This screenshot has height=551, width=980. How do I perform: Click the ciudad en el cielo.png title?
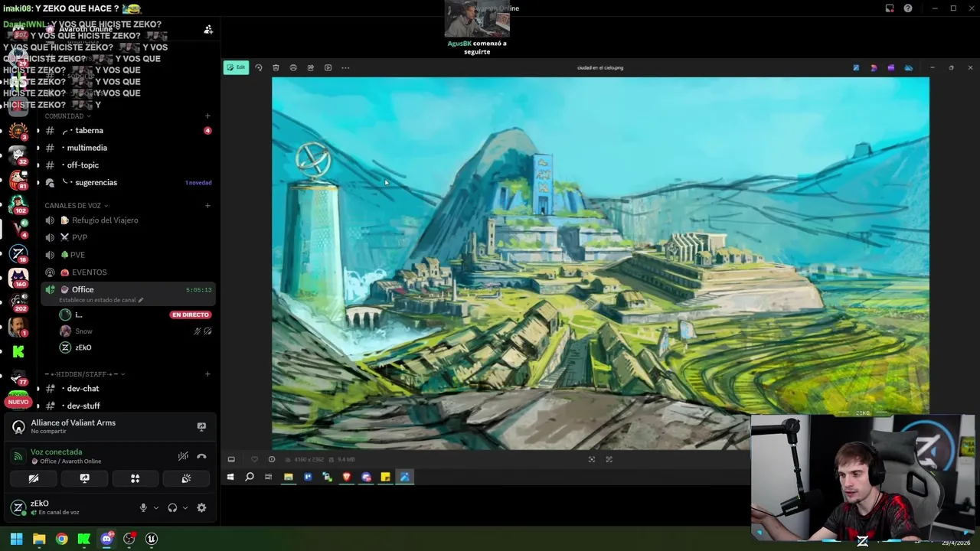click(600, 67)
